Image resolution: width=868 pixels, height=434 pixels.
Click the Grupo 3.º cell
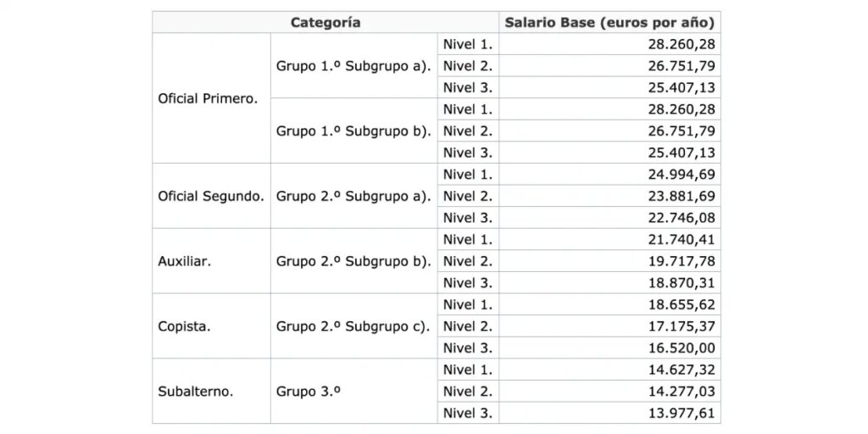300,392
